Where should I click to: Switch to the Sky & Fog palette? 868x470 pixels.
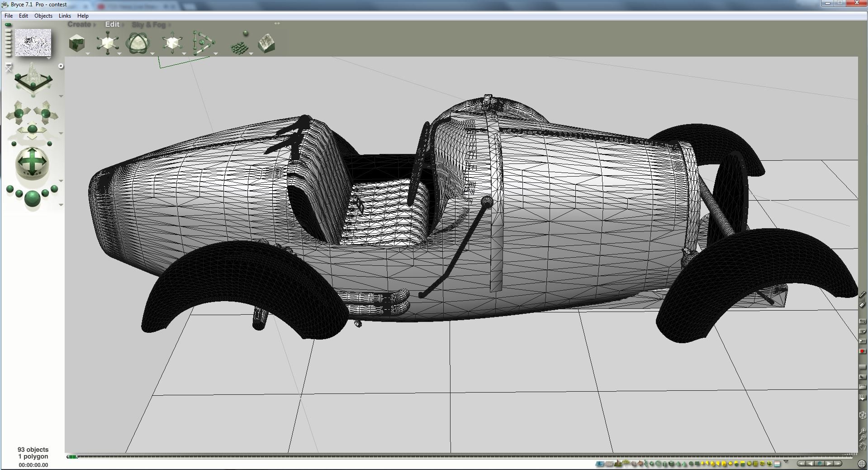[x=149, y=24]
